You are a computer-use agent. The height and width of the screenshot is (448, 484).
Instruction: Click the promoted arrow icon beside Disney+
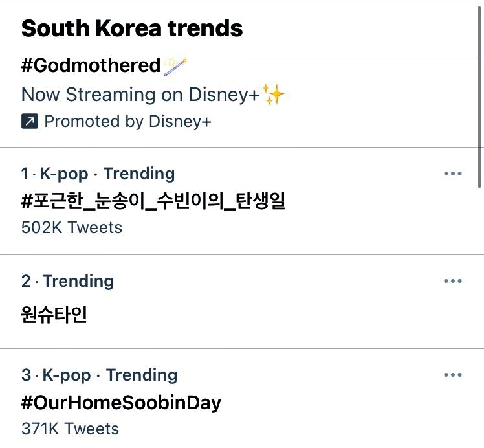[30, 121]
